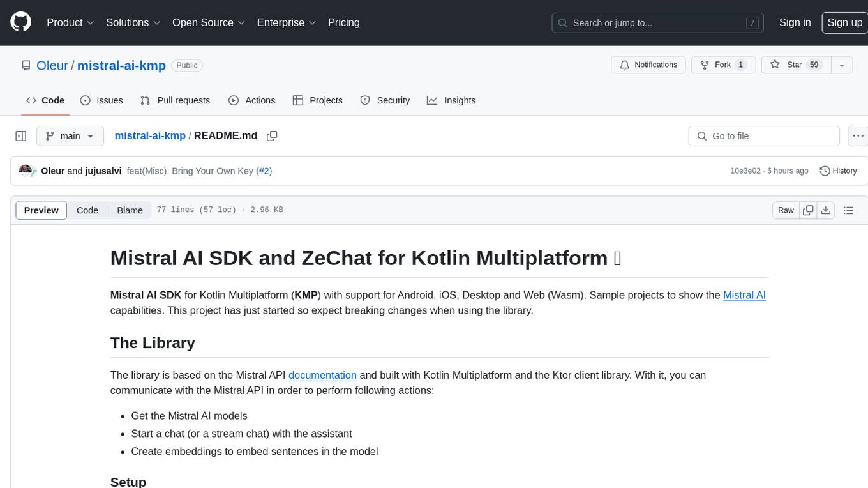Open the GitHub homepage logo
Screen dimensions: 868x488
[x=20, y=22]
